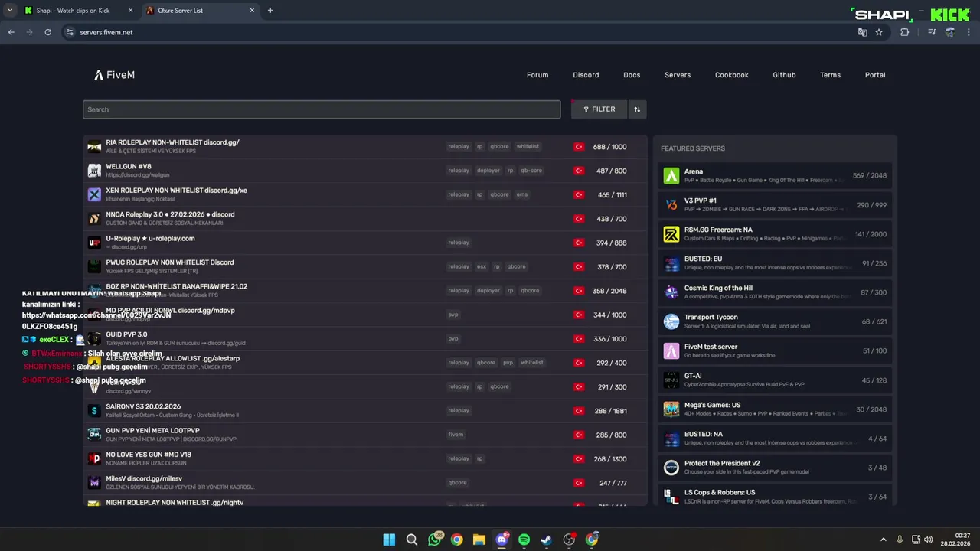Click the FiveM test server icon
980x551 pixels.
[671, 350]
